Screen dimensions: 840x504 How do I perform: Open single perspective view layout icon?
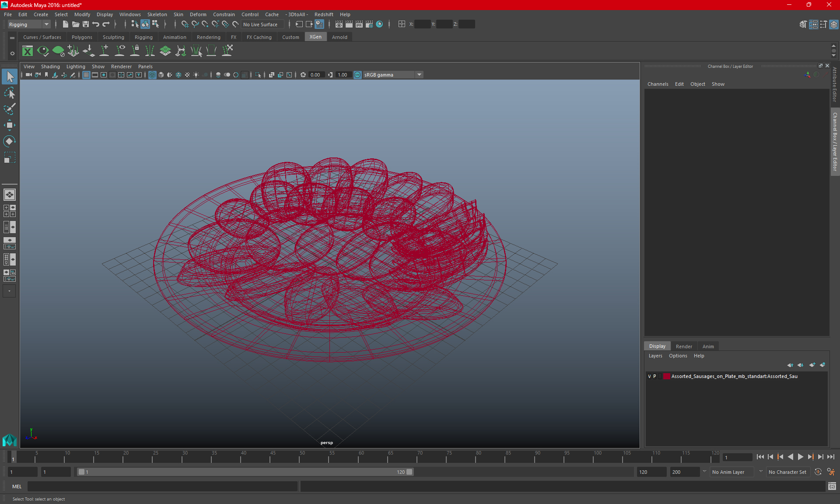[x=10, y=195]
